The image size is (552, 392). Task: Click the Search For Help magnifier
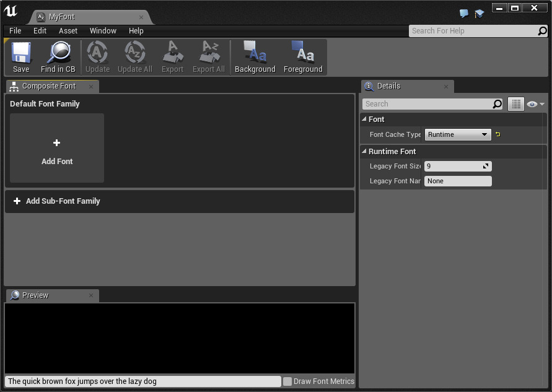pos(543,31)
